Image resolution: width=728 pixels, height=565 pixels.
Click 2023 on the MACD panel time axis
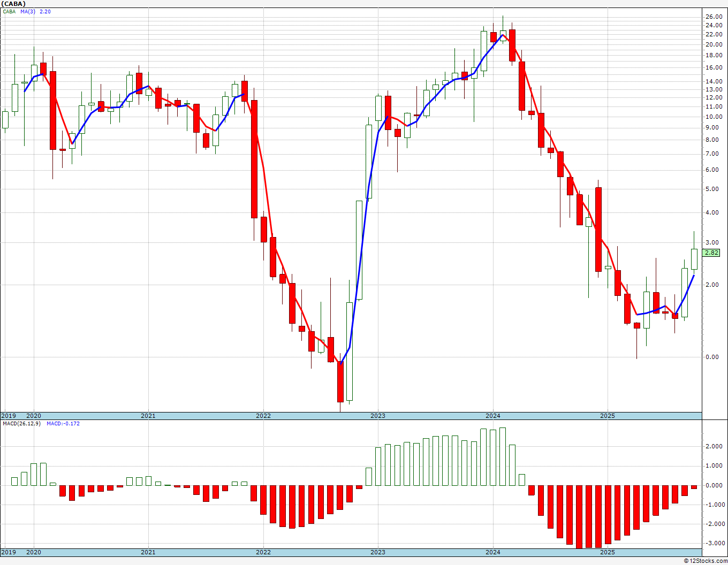point(378,552)
